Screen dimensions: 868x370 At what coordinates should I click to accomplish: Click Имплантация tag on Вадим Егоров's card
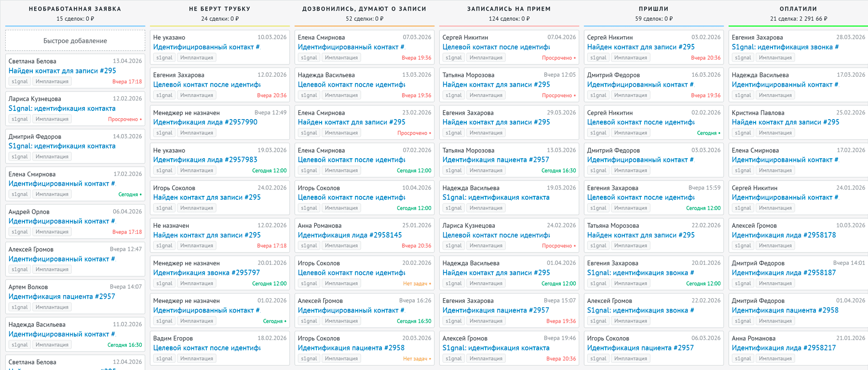[x=196, y=359]
